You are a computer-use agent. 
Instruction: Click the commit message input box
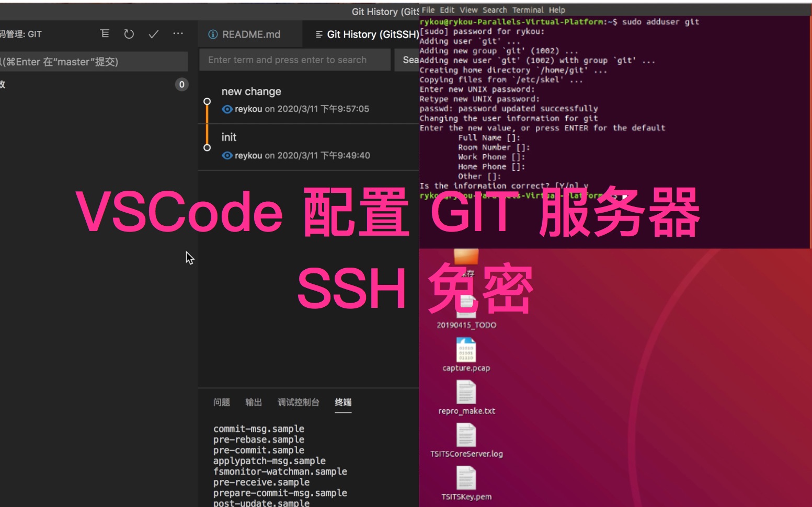tap(93, 62)
